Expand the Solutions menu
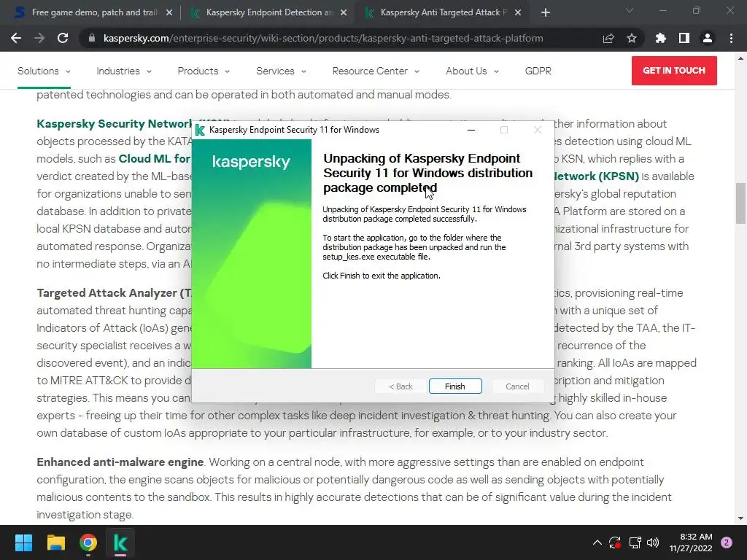The width and height of the screenshot is (747, 560). coord(44,71)
